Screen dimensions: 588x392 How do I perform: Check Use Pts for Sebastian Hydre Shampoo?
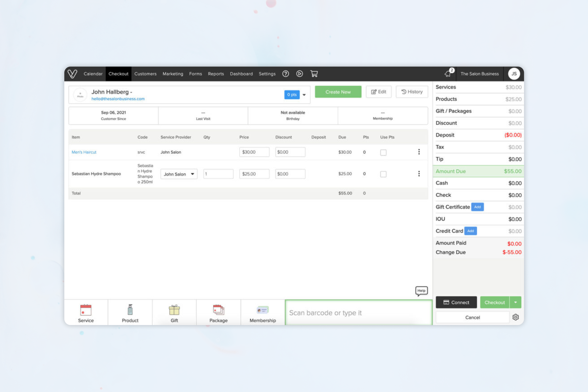click(383, 174)
